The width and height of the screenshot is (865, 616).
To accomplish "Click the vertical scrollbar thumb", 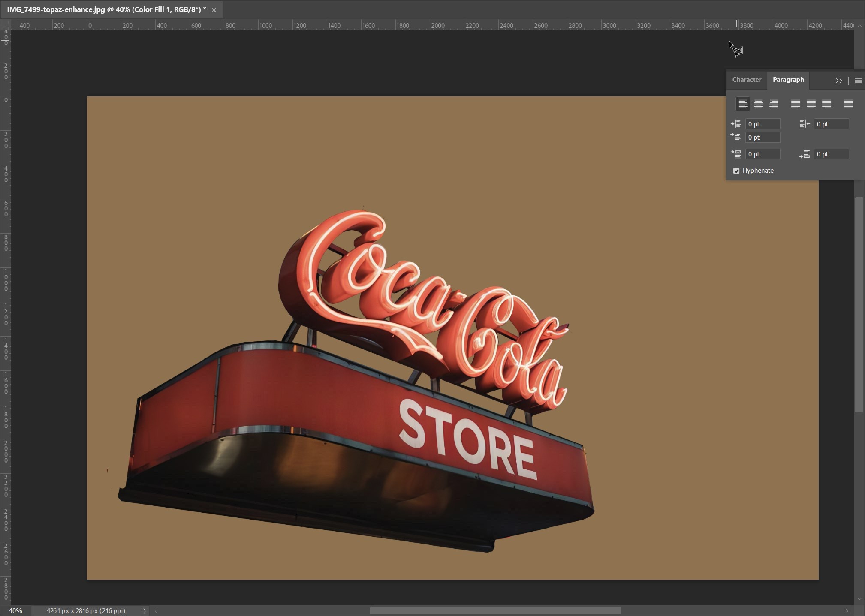I will click(859, 304).
